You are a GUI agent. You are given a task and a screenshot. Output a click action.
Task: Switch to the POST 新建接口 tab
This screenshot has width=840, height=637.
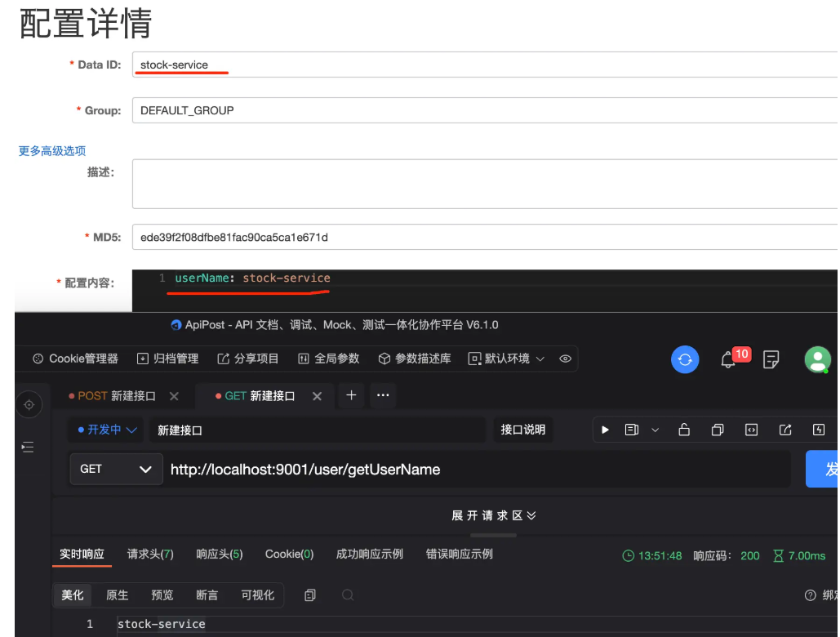pos(113,396)
